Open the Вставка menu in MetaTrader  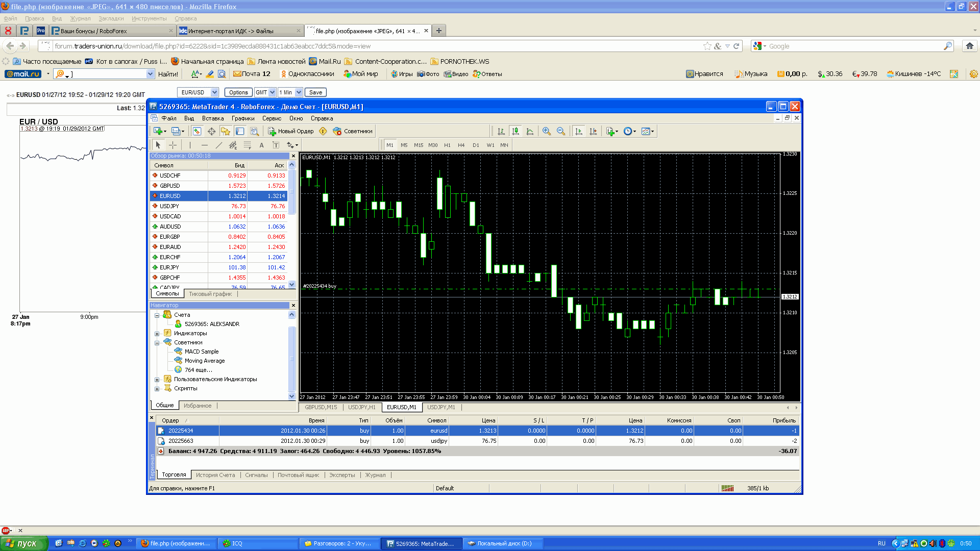pyautogui.click(x=213, y=118)
